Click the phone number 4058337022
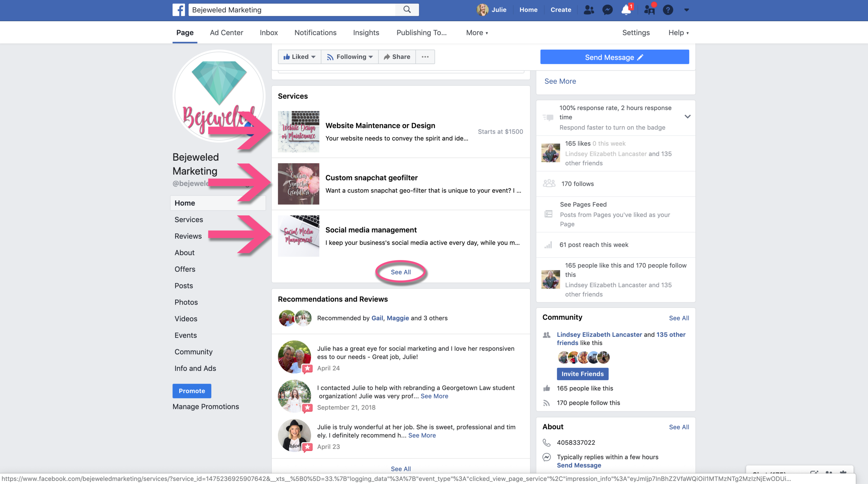The width and height of the screenshot is (868, 484). (x=576, y=443)
